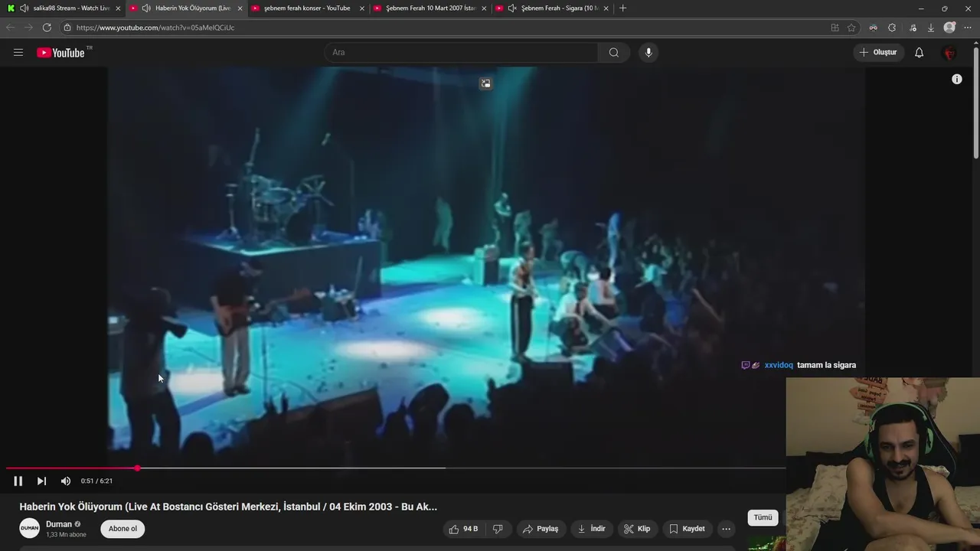980x551 pixels.
Task: Open the browser extensions icon
Action: 892,28
